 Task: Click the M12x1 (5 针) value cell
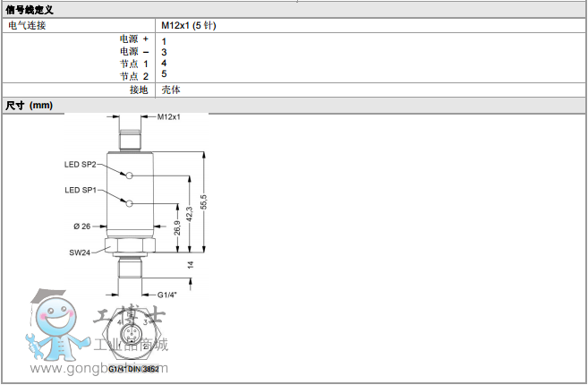tap(189, 25)
